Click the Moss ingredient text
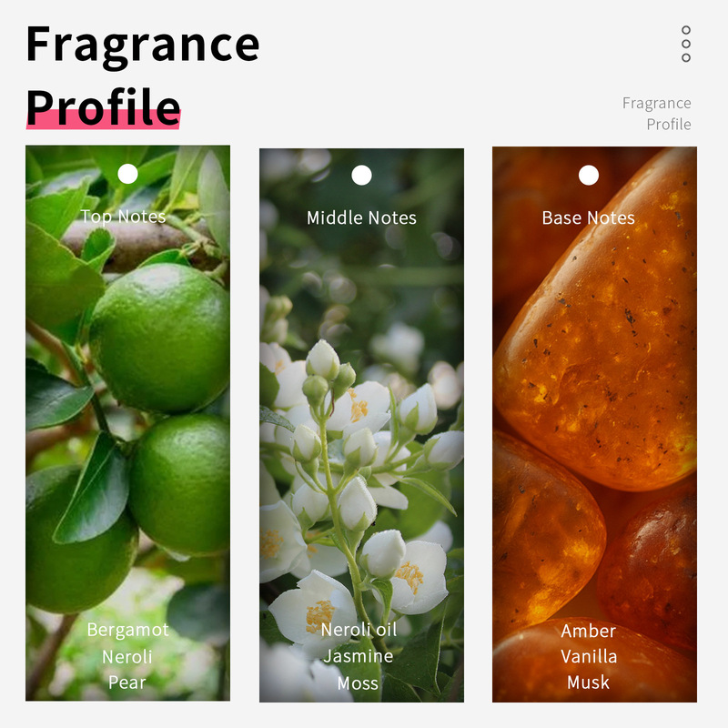 coord(358,683)
